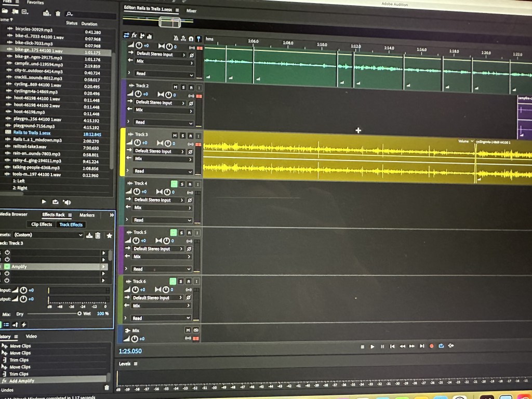Click the metronome icon above the tracks
The height and width of the screenshot is (399, 532).
tap(176, 38)
